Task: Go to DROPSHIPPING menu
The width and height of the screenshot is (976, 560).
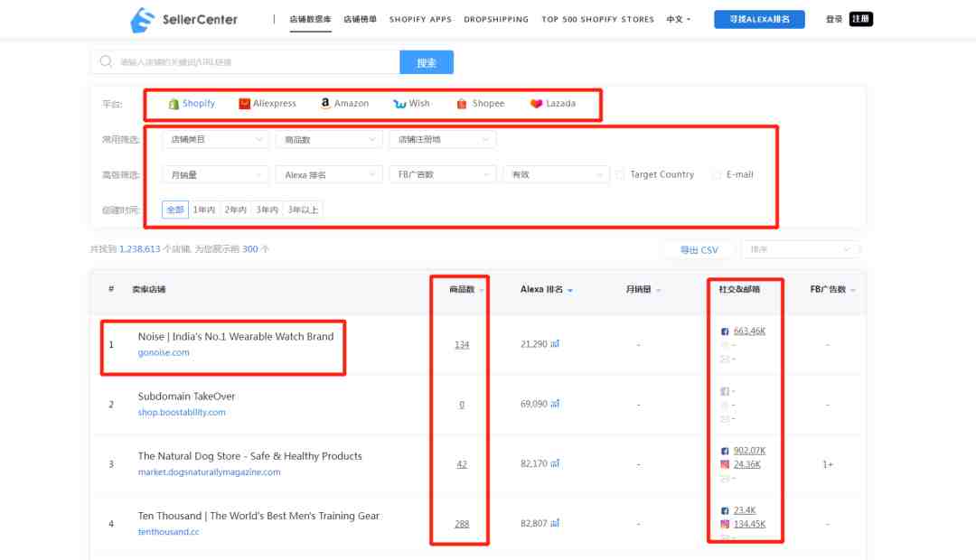Action: 496,19
